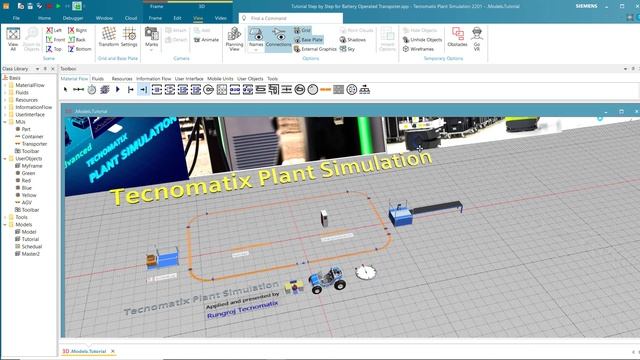640x360 pixels.
Task: Switch to Right view
Action: 77,30
